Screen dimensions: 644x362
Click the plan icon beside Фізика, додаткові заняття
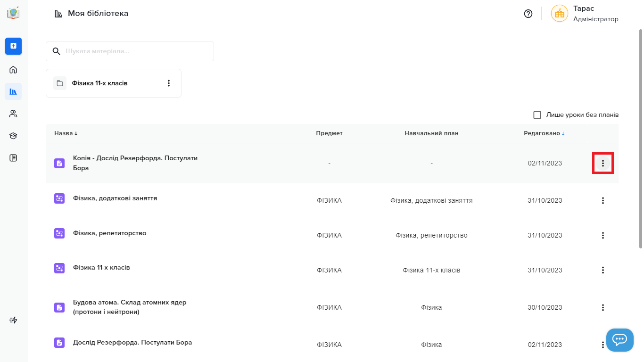[x=59, y=198]
